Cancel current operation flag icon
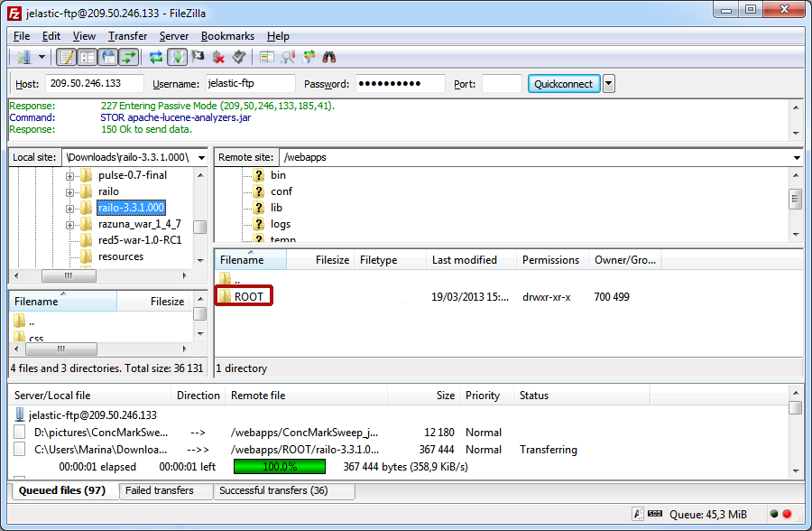Viewport: 812px width, 531px height. [x=198, y=57]
